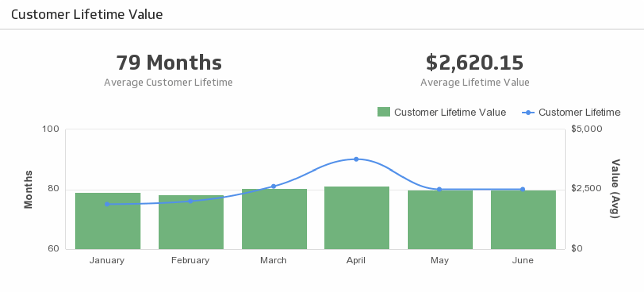Viewport: 644px width, 292px height.
Task: Select the April data point on the line
Action: pyautogui.click(x=356, y=159)
